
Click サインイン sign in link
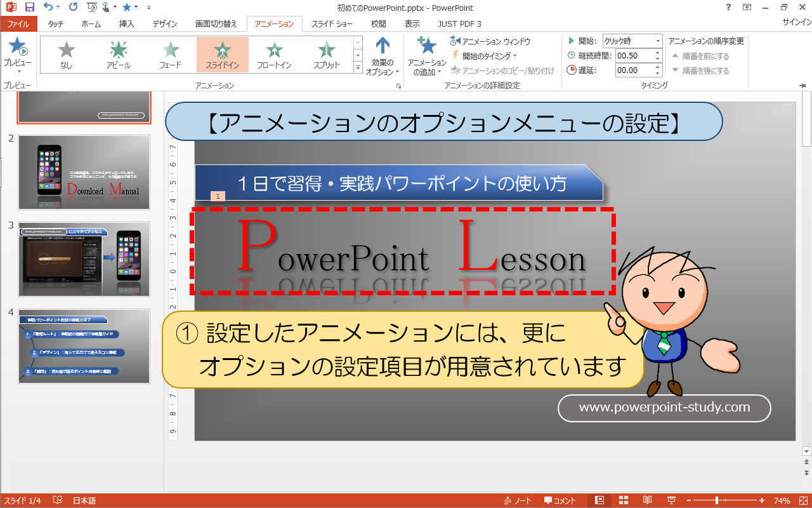pos(797,22)
